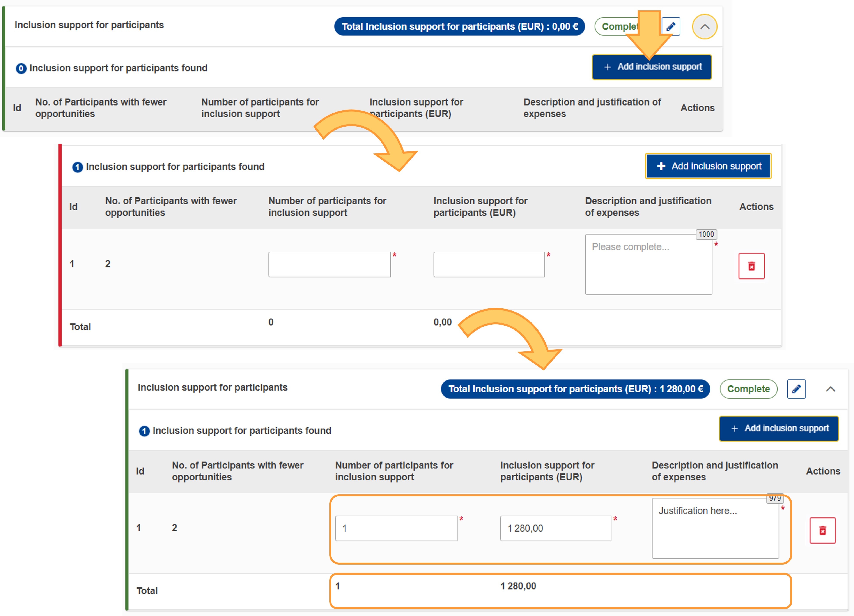Click the 1 count badge in bottom panel

pyautogui.click(x=144, y=431)
